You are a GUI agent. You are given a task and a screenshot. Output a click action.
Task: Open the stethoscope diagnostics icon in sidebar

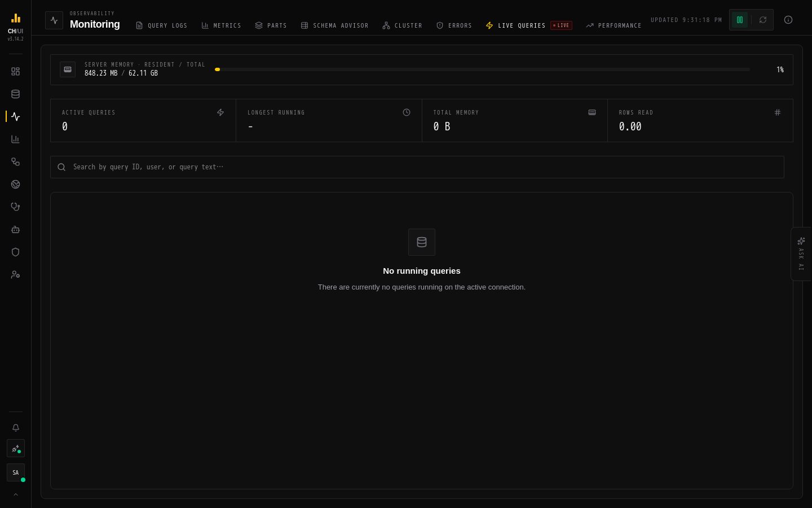coord(15,207)
